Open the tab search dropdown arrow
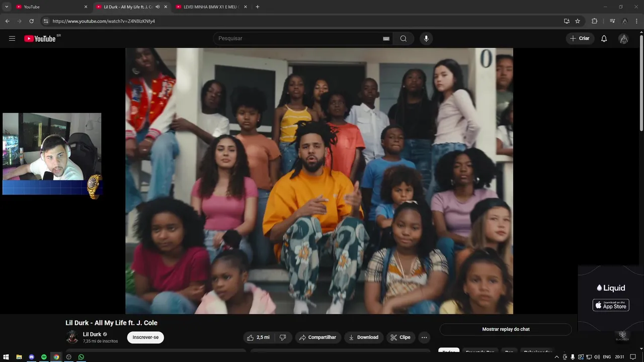 (x=7, y=7)
